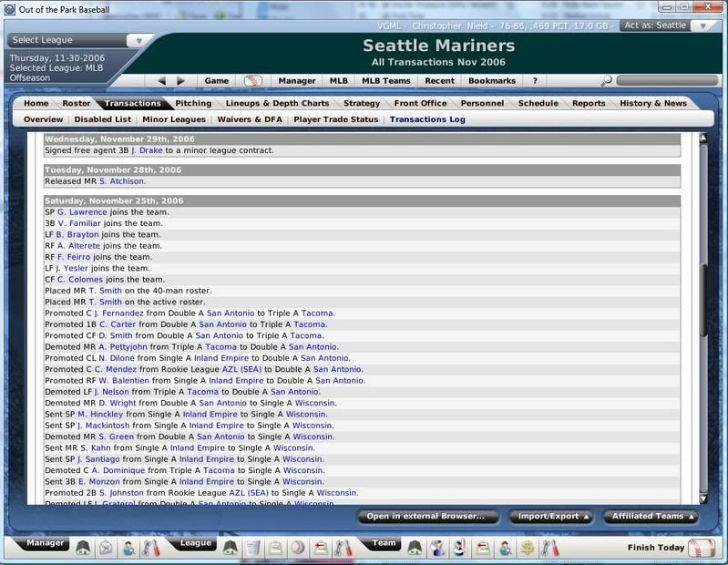Click the trash bin icon in League section

[x=253, y=548]
